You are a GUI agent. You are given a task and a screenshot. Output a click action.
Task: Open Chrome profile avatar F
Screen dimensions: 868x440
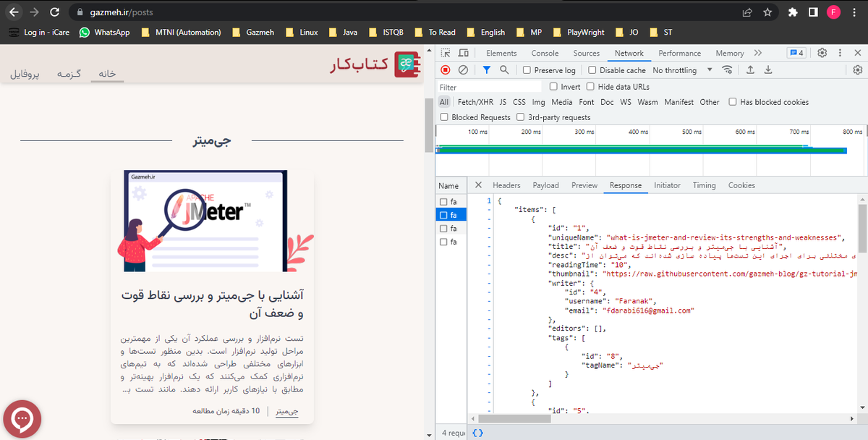(x=833, y=12)
